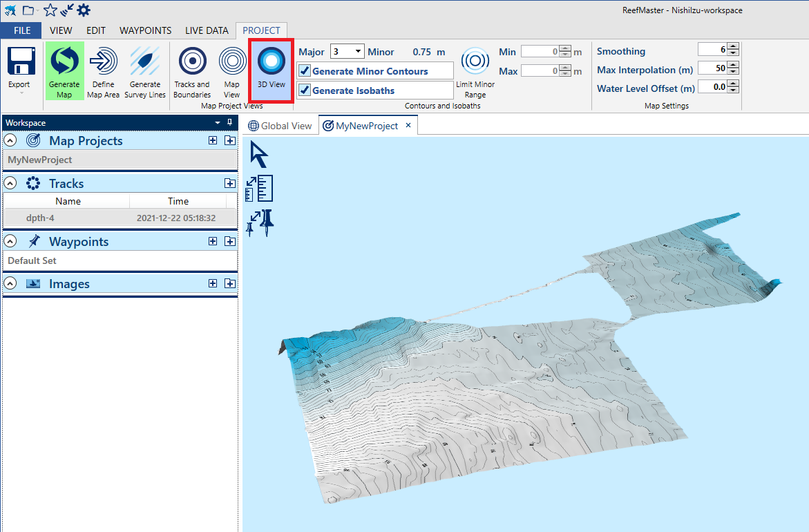Collapse the Map Projects section
This screenshot has width=809, height=532.
coord(10,141)
